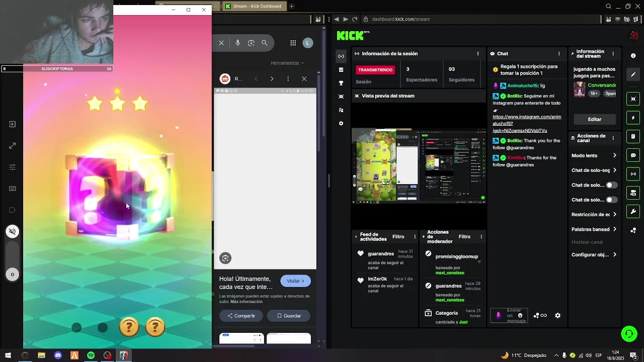Image resolution: width=644 pixels, height=362 pixels.
Task: Open fullscreen expand icon in game sidebar
Action: 13,146
